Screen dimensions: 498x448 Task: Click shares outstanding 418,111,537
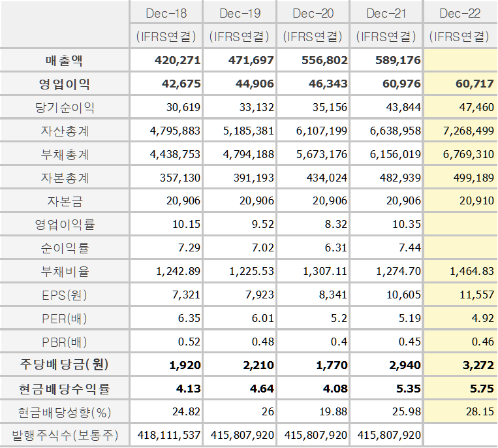pos(169,436)
